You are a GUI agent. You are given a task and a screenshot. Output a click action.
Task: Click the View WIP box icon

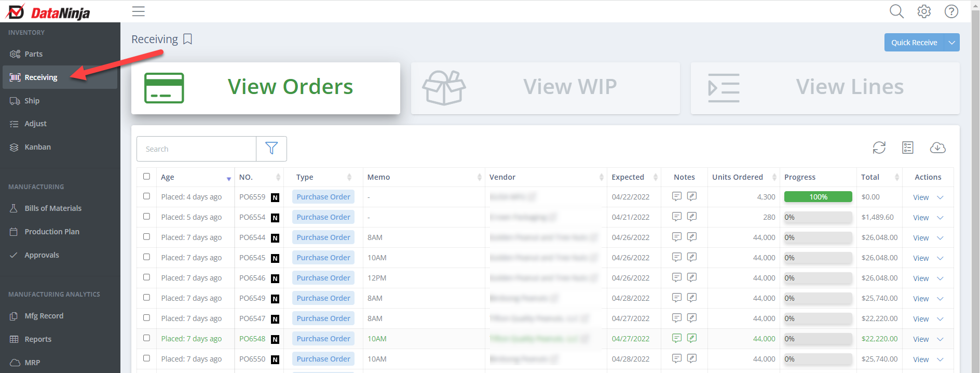(x=444, y=88)
